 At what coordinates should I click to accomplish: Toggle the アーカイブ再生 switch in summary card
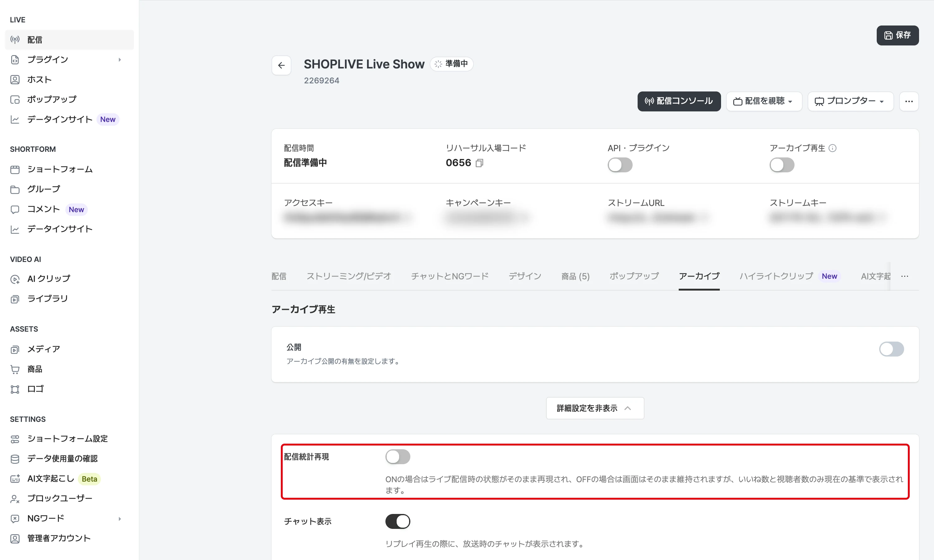click(782, 165)
